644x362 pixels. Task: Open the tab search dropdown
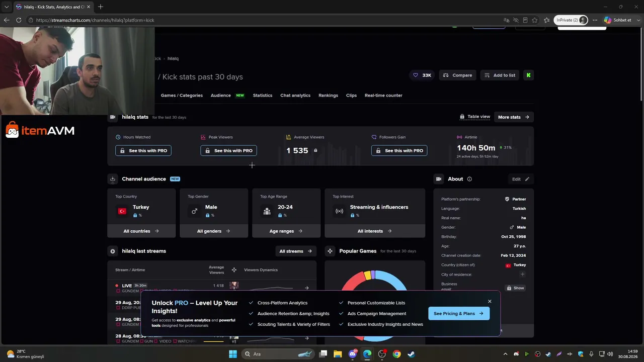click(7, 7)
